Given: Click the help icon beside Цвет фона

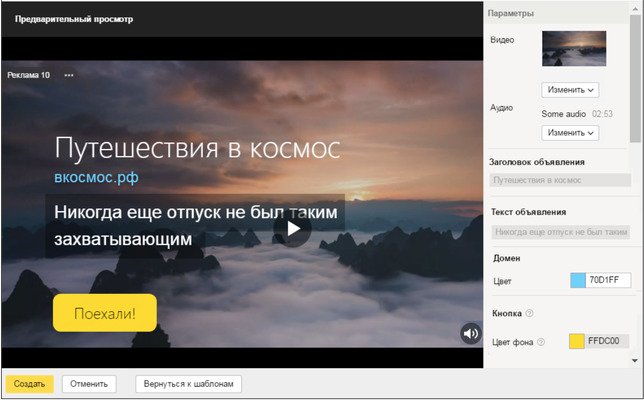Looking at the screenshot, I should point(541,342).
